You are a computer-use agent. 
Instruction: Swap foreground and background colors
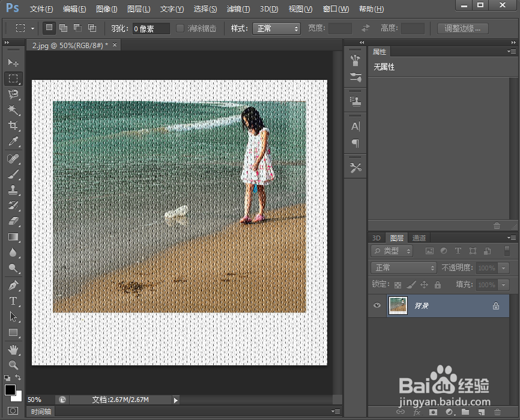click(x=18, y=377)
